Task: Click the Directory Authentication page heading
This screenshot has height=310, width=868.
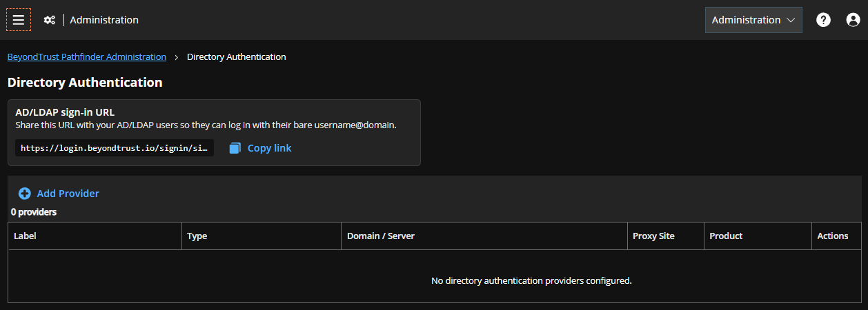Action: [85, 83]
